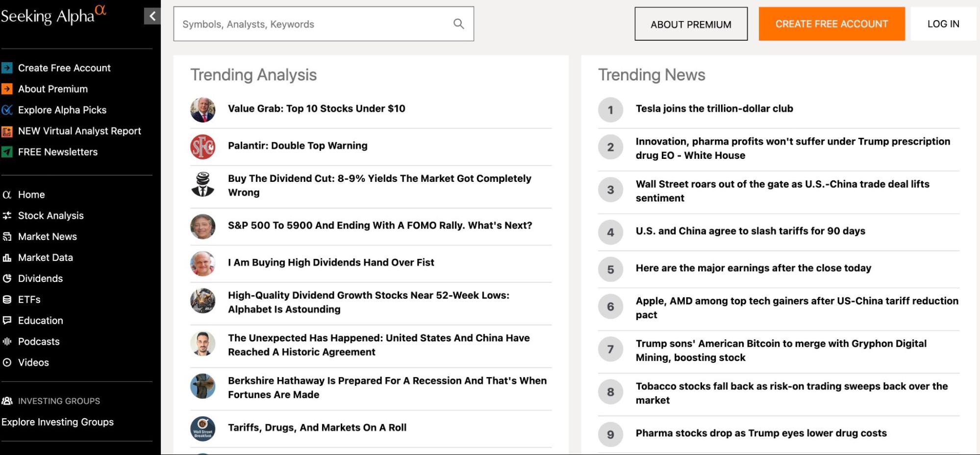Image resolution: width=980 pixels, height=455 pixels.
Task: Collapse the sidebar with the chevron button
Action: pyautogui.click(x=152, y=16)
